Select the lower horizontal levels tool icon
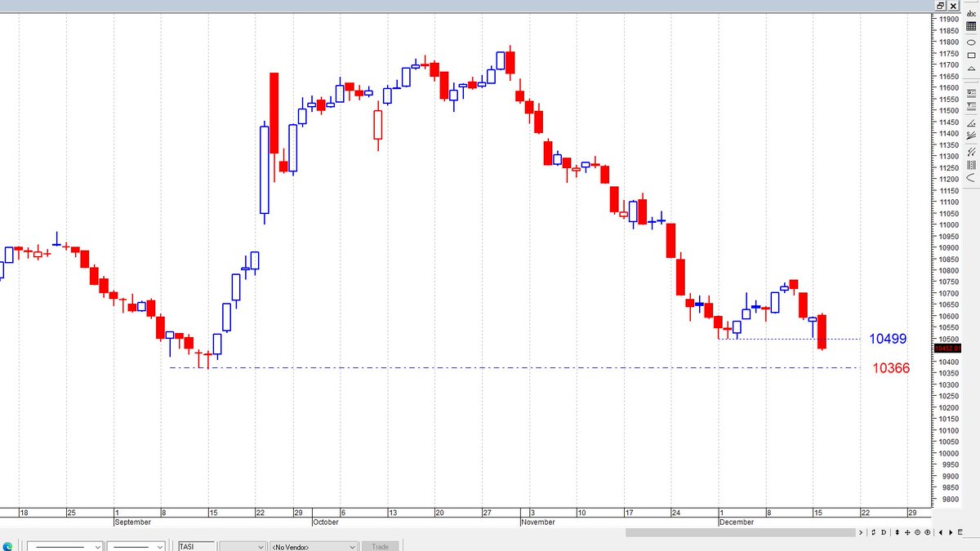 pos(971,105)
